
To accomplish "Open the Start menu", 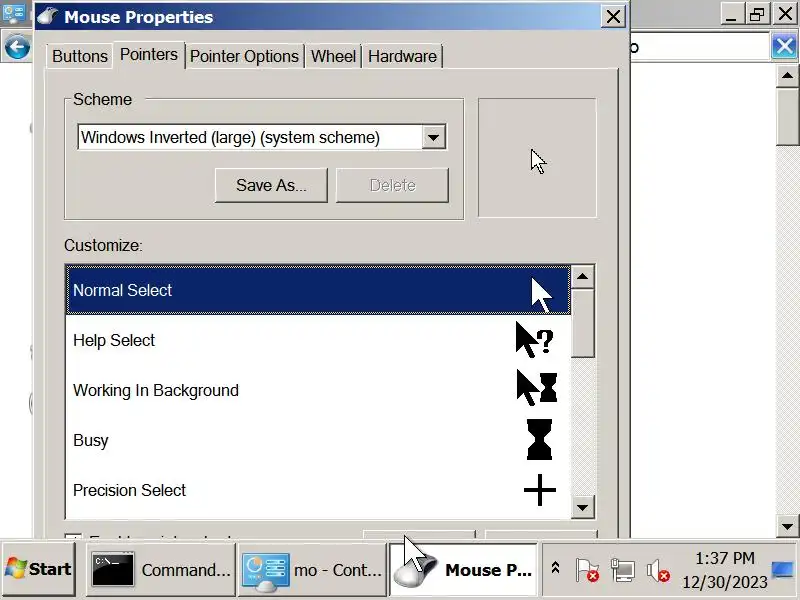I will point(38,569).
